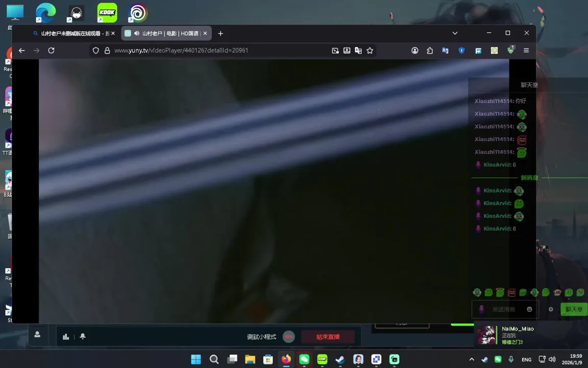
Task: Open taskbar Search
Action: point(214,359)
